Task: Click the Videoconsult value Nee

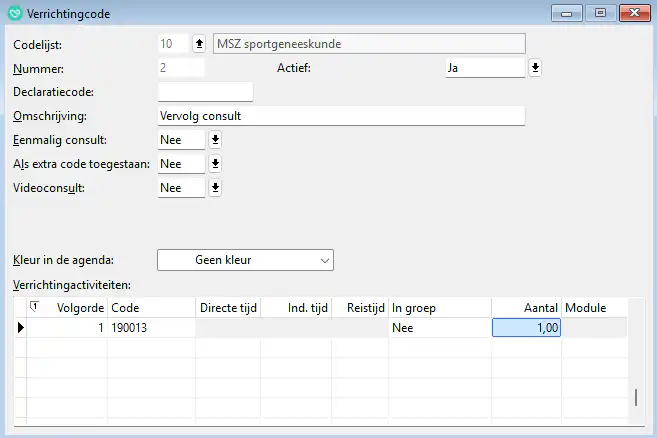Action: click(181, 188)
